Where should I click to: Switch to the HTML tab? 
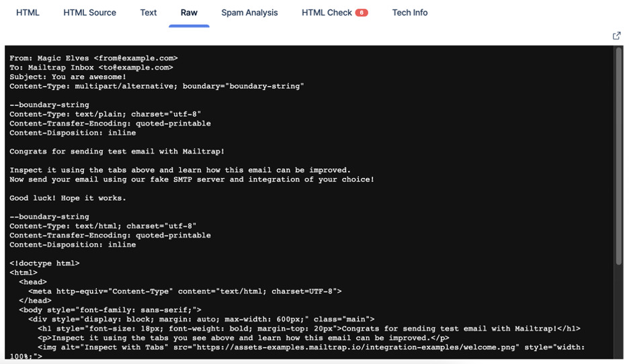point(28,13)
